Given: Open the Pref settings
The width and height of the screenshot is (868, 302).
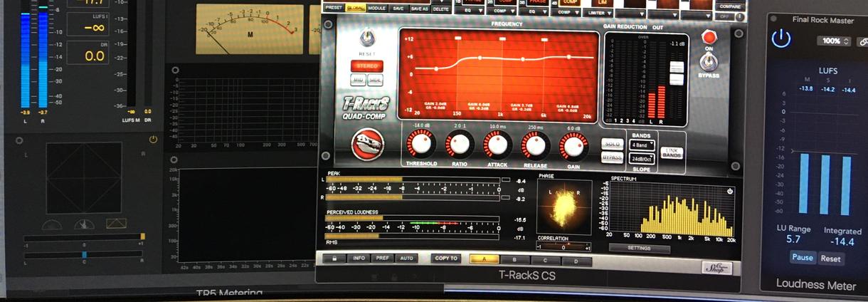Looking at the screenshot, I should (x=383, y=258).
